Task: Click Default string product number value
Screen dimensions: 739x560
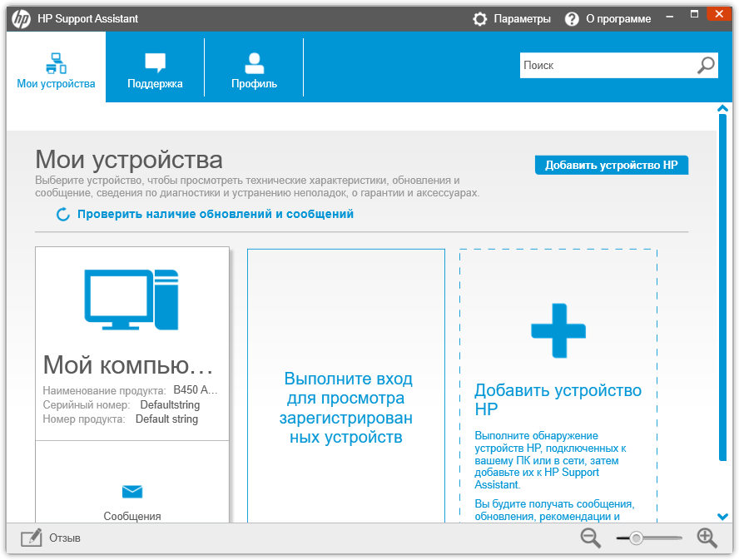Action: [166, 419]
